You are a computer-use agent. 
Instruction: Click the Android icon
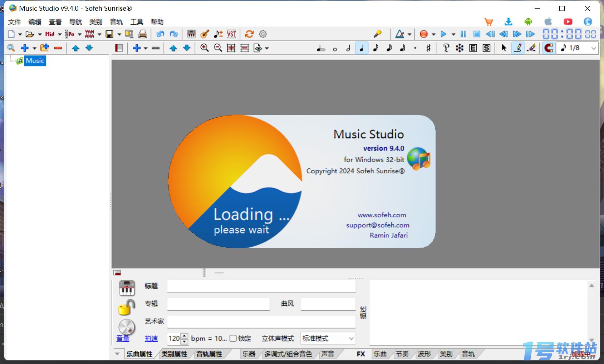[x=528, y=22]
